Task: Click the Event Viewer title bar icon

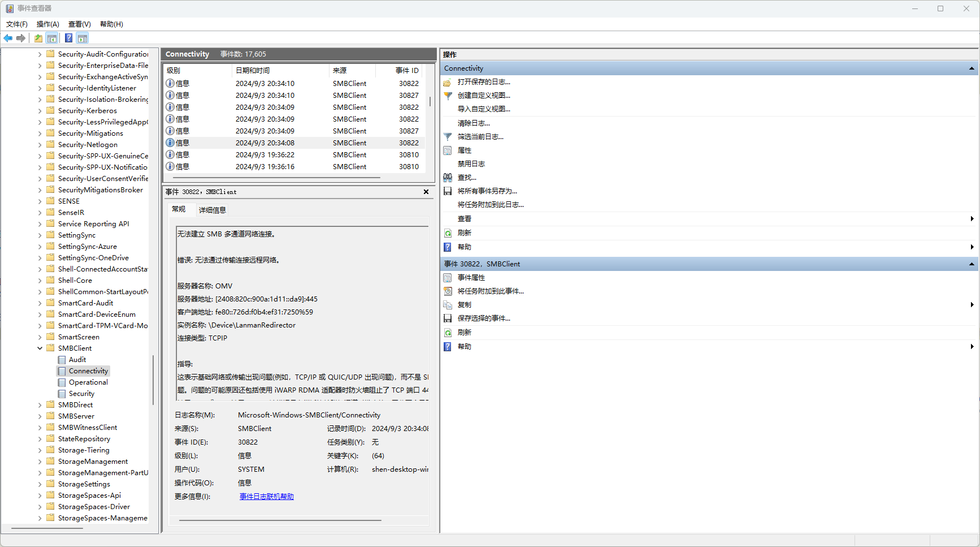Action: (x=10, y=8)
